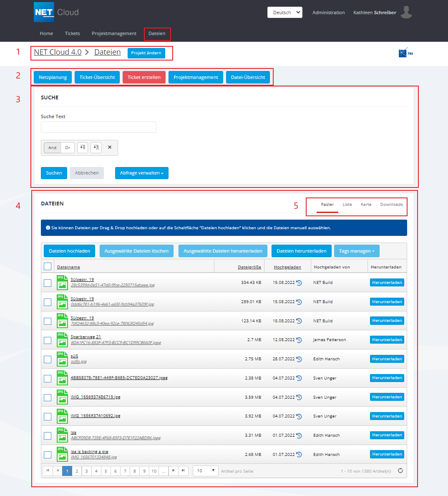Click the add condition icon in search builder
The height and width of the screenshot is (496, 448).
point(82,147)
